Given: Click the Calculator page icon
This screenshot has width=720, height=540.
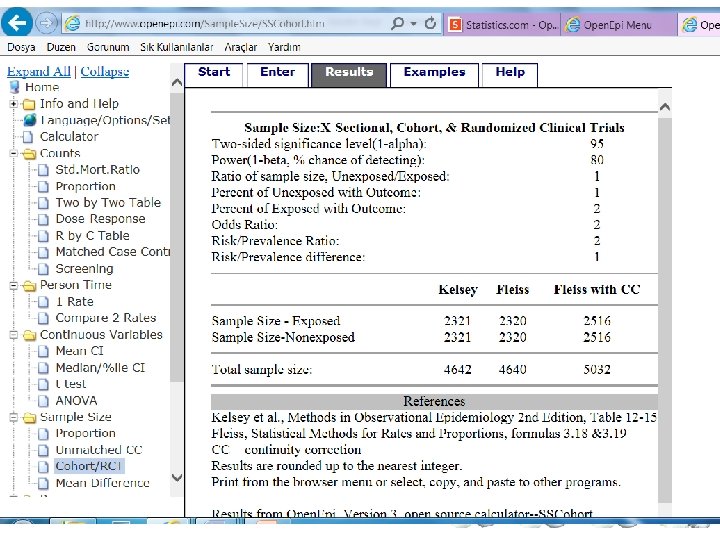Looking at the screenshot, I should coord(28,137).
